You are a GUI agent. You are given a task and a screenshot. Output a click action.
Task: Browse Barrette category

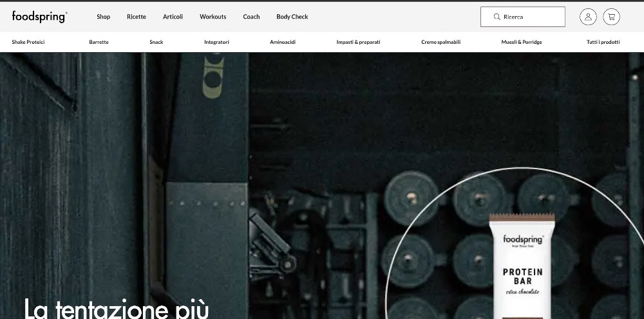point(99,42)
